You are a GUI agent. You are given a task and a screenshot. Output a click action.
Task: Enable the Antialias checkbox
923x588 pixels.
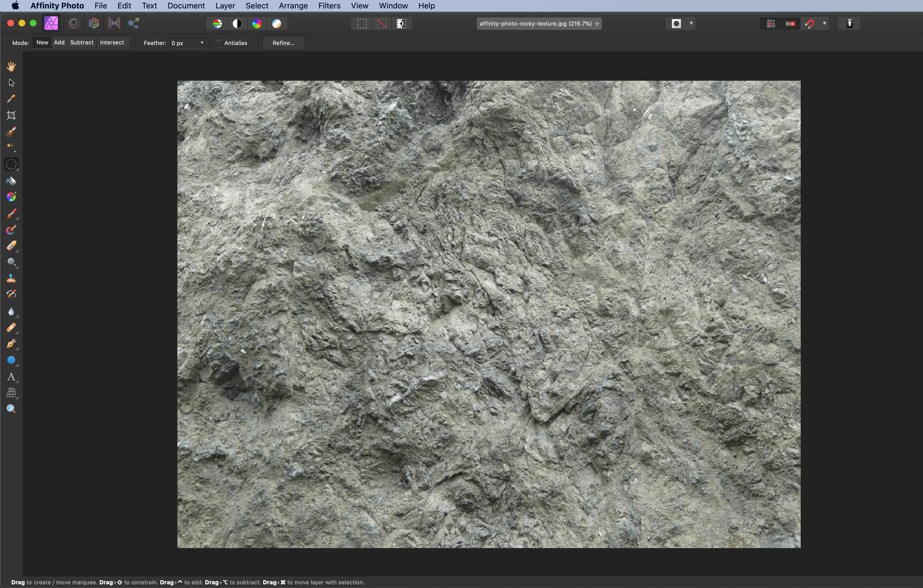218,43
